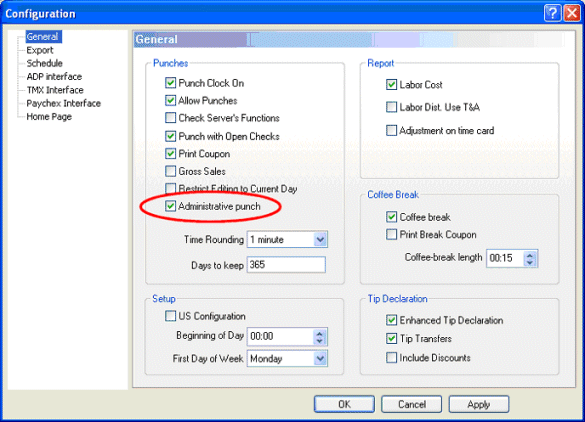This screenshot has width=585, height=422.
Task: Decrease Coffee-break length with down arrow
Action: pos(530,262)
